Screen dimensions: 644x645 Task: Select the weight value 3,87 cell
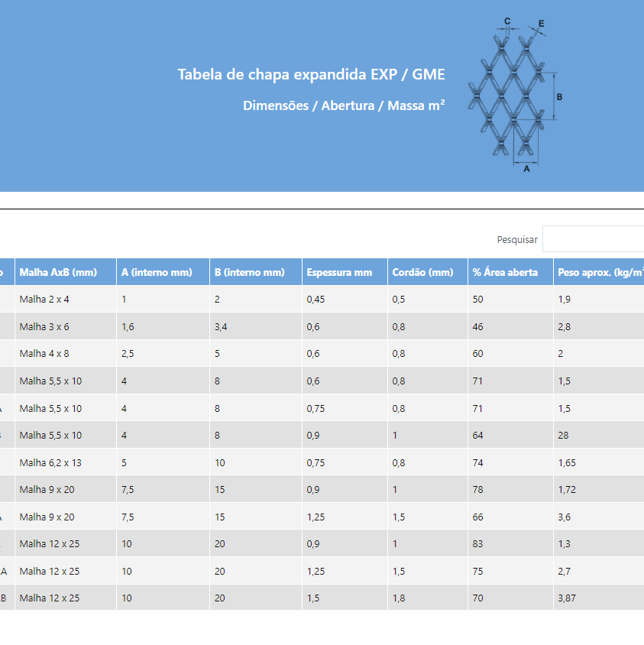coord(567,598)
